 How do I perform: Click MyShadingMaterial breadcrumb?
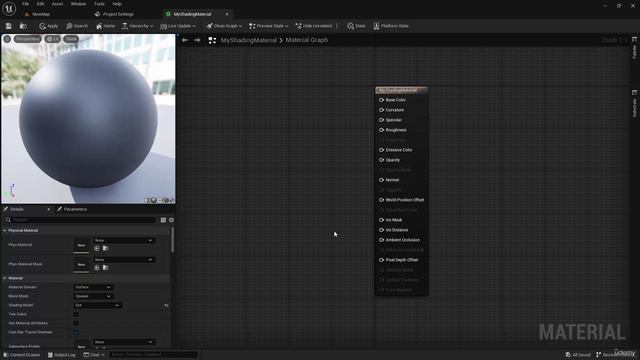point(249,40)
